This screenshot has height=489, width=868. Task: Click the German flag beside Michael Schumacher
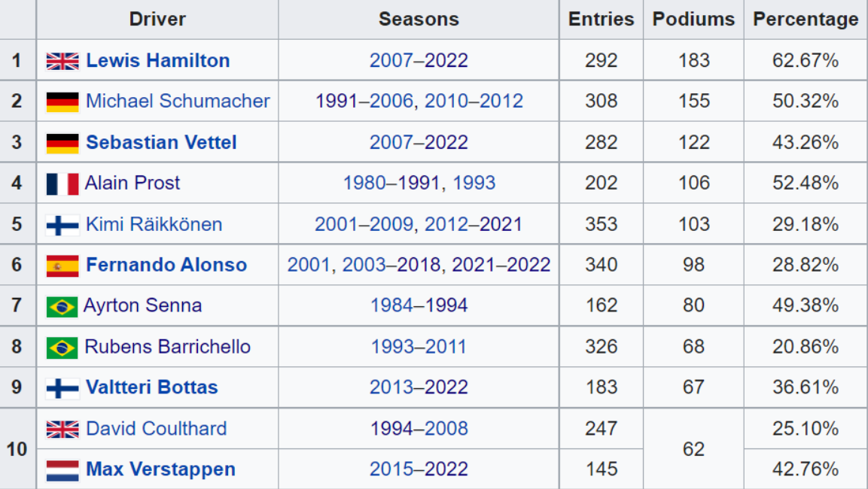coord(62,102)
